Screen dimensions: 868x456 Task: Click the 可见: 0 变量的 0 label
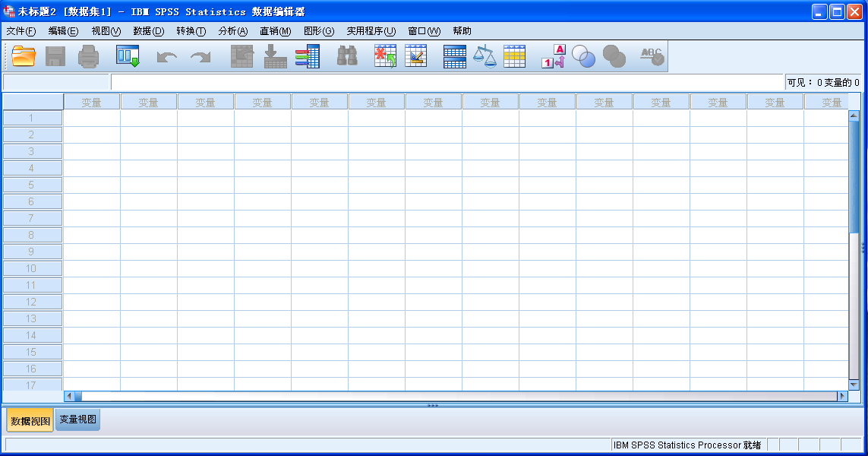pos(823,83)
